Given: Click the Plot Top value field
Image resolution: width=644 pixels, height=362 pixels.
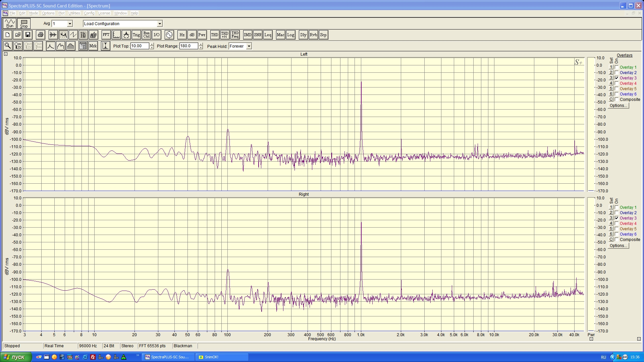Looking at the screenshot, I should pyautogui.click(x=139, y=46).
